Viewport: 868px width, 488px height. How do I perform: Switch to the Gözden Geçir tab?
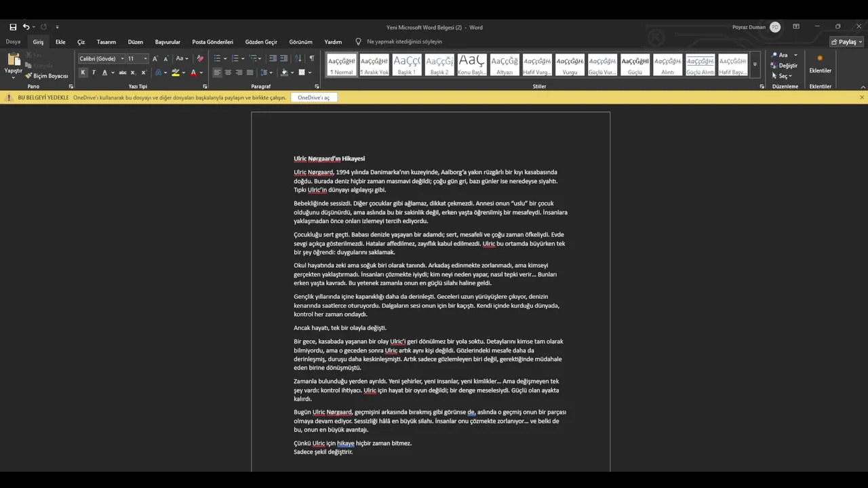click(261, 42)
